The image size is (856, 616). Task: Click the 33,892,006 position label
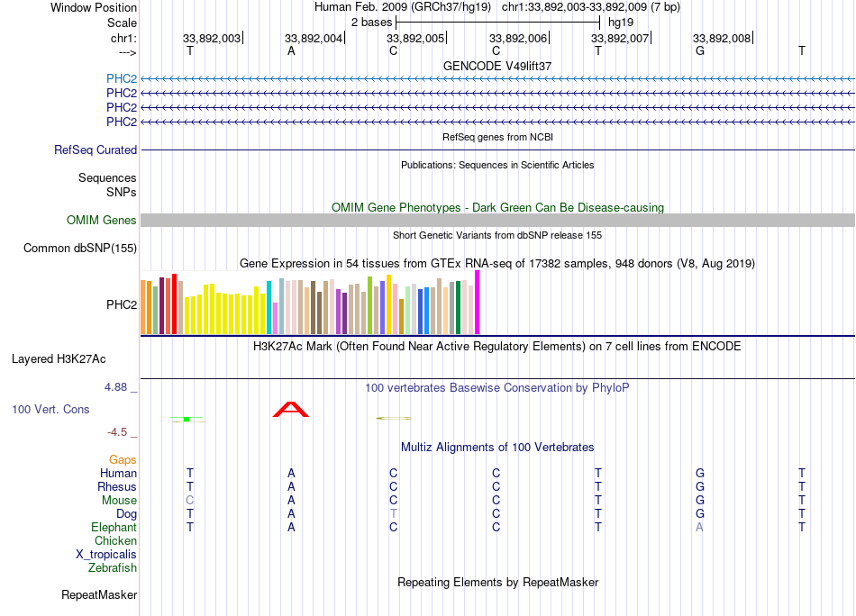click(x=517, y=38)
